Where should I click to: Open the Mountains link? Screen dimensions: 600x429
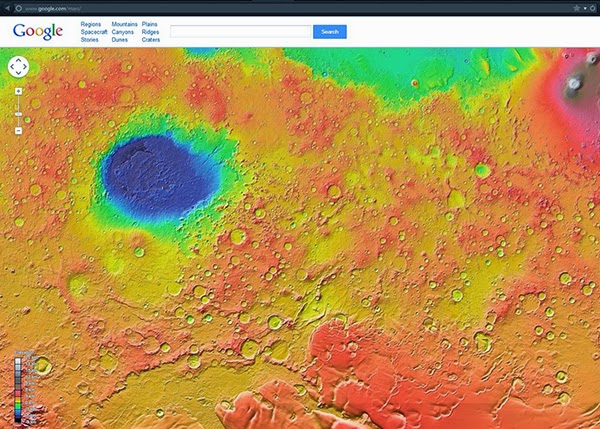124,24
